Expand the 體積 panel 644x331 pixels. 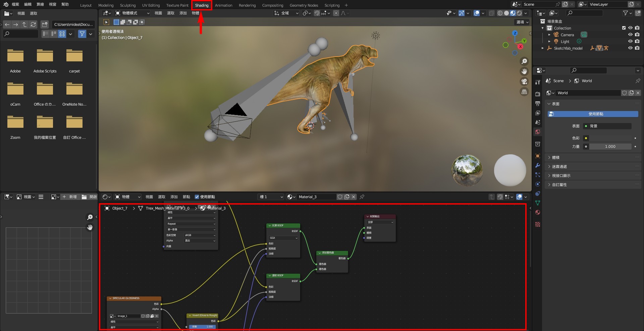click(556, 158)
